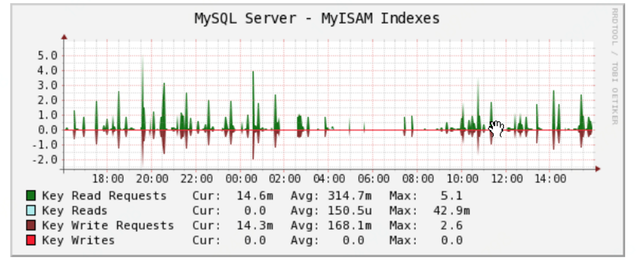
Task: Click the 14:00 time axis label
Action: tap(550, 179)
